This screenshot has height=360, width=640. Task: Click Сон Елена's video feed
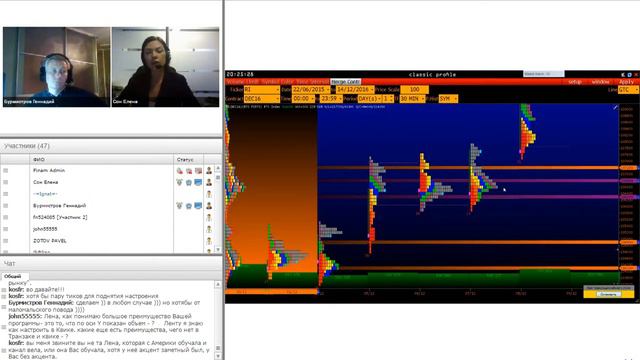click(x=165, y=67)
